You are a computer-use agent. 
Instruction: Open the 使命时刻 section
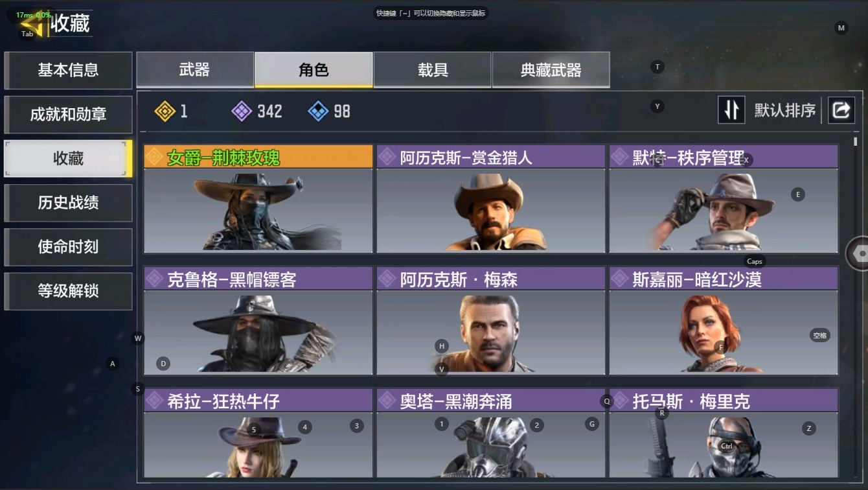coord(68,247)
